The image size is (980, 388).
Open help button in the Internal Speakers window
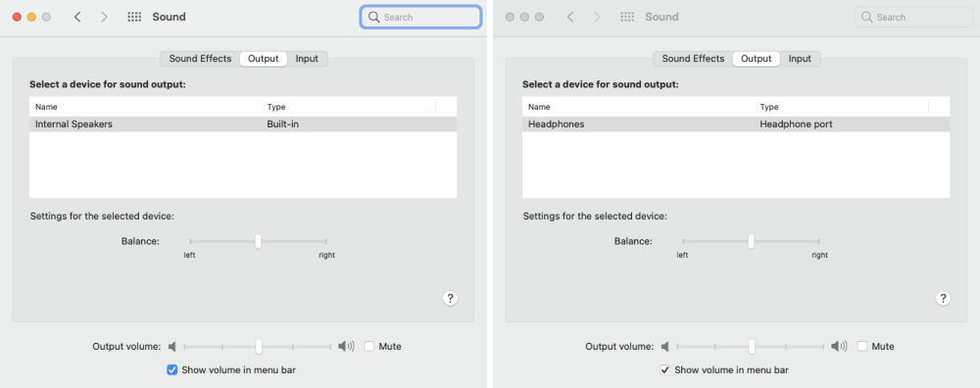(450, 298)
